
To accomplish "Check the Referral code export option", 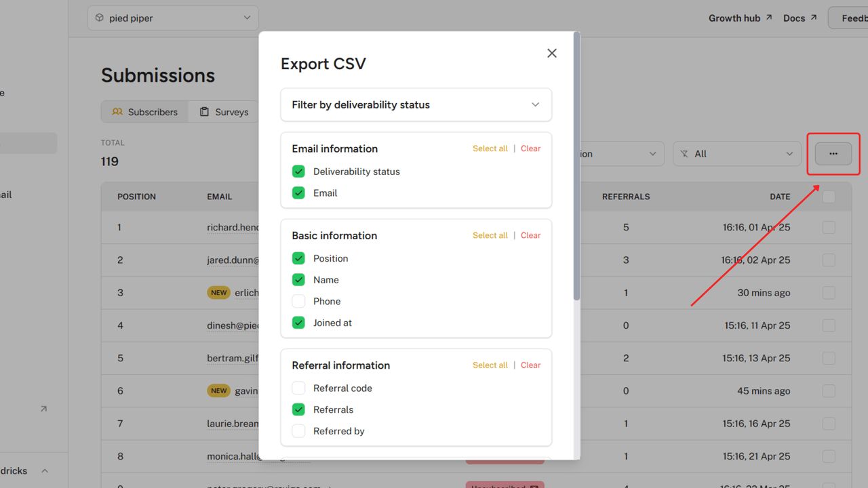I will [x=298, y=388].
